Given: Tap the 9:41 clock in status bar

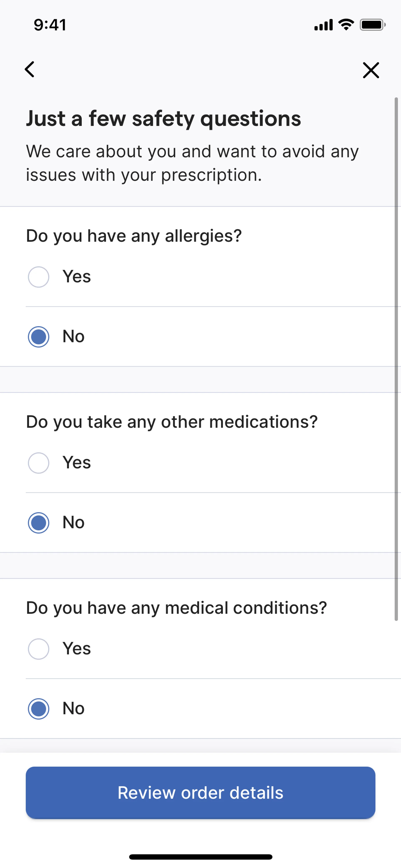Looking at the screenshot, I should pyautogui.click(x=50, y=25).
